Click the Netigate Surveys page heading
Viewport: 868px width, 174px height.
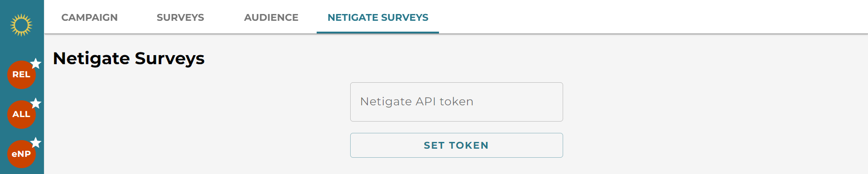pos(129,58)
